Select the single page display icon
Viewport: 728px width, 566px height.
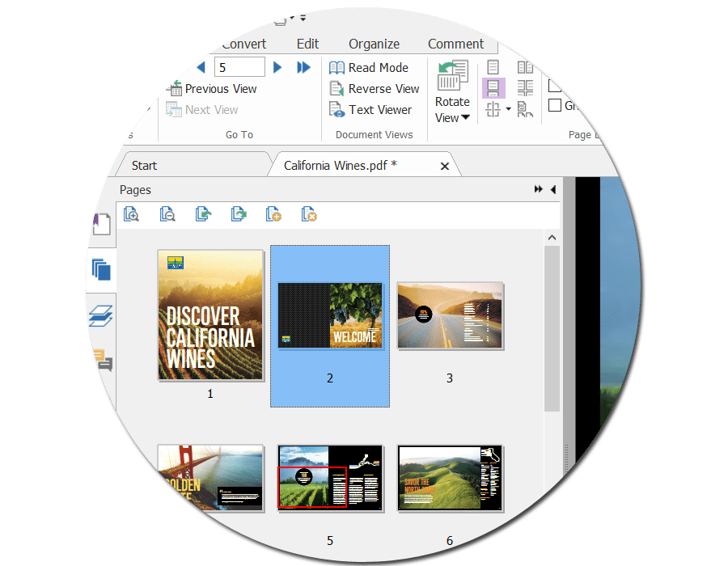click(x=493, y=68)
